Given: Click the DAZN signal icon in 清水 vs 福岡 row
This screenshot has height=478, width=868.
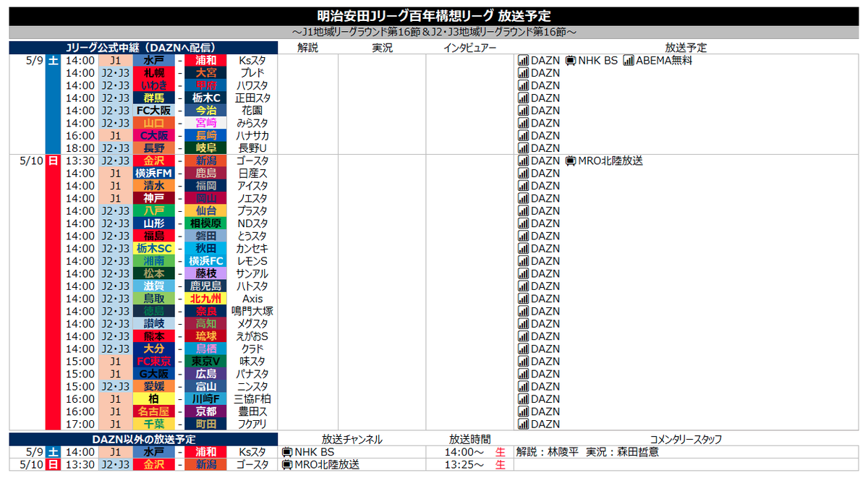Looking at the screenshot, I should click(523, 186).
